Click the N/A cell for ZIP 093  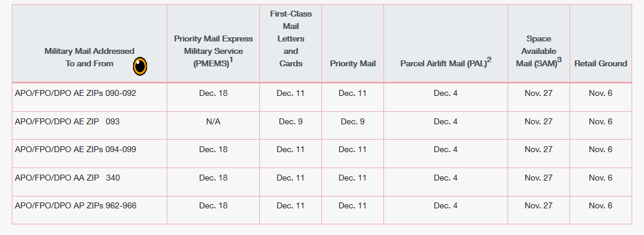point(213,121)
